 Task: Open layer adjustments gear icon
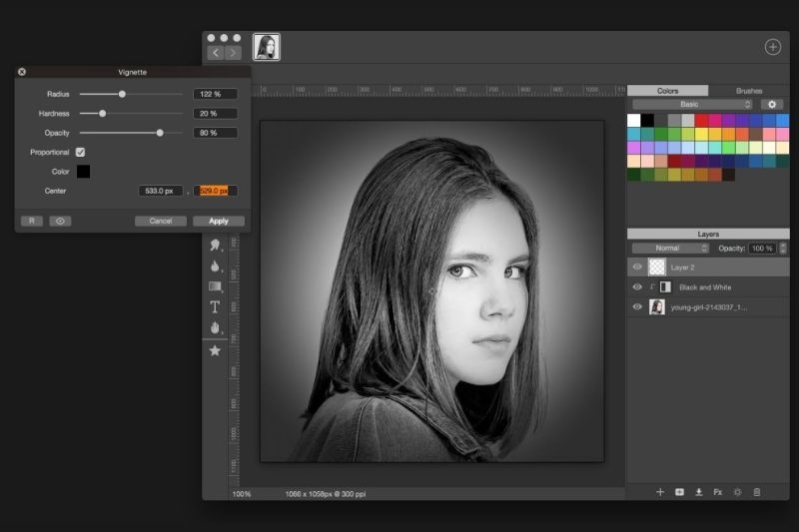[737, 492]
